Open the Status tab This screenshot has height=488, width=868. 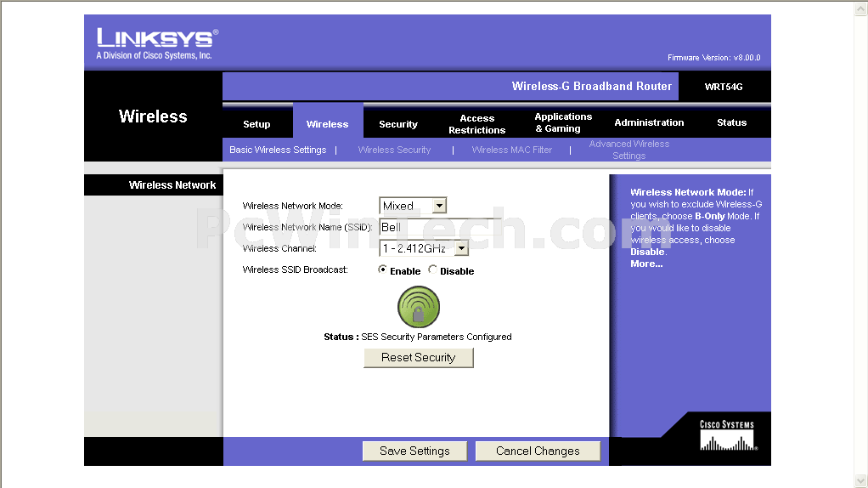pyautogui.click(x=732, y=123)
